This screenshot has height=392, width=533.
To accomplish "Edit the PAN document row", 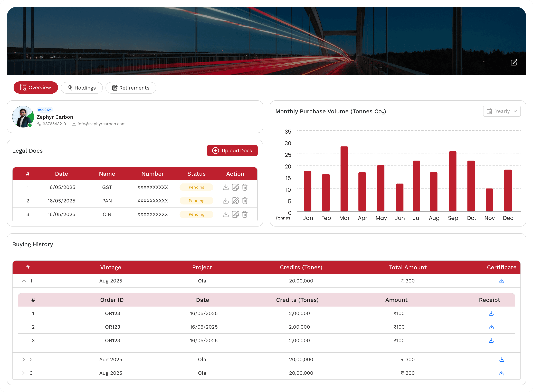I will (x=235, y=201).
